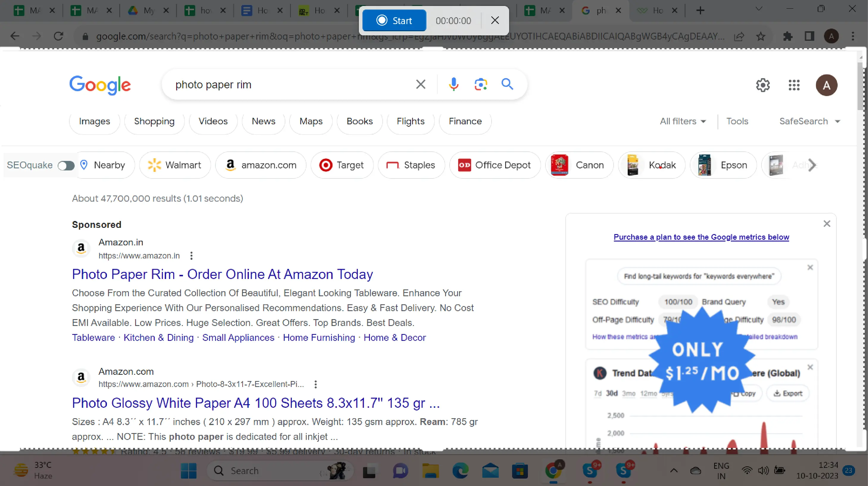Switch to the News results tab
868x486 pixels.
pos(264,121)
